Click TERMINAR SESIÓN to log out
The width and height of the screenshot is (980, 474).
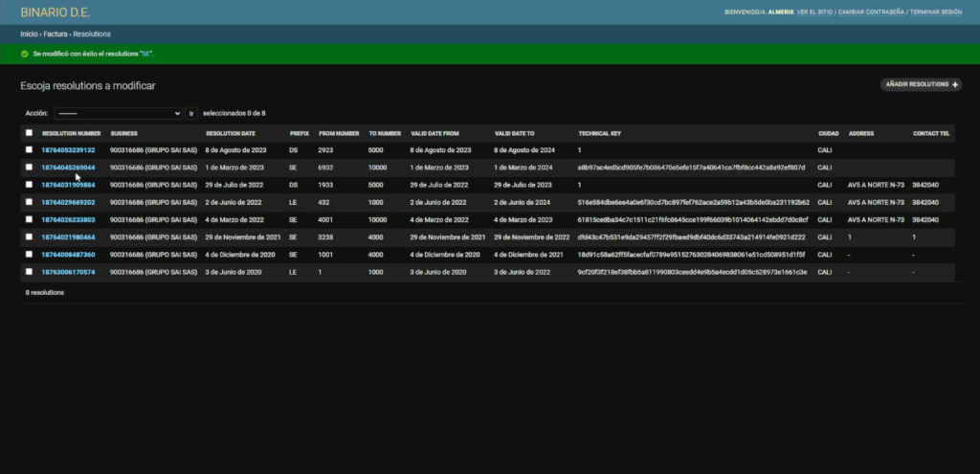click(x=936, y=12)
